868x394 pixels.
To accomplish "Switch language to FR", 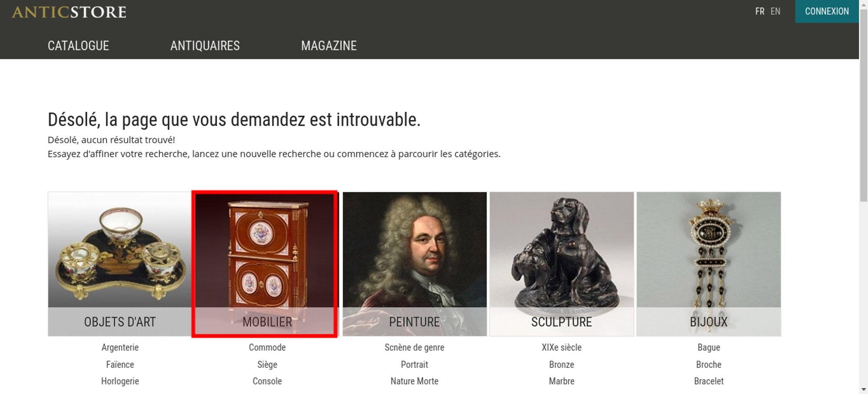I will point(759,11).
